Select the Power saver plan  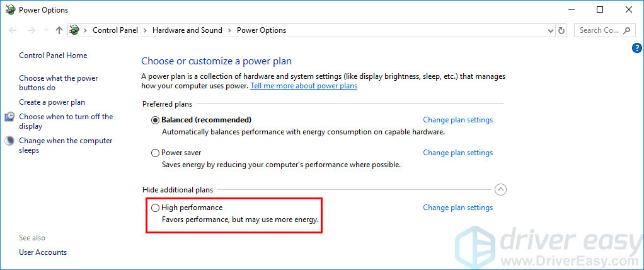tap(156, 153)
